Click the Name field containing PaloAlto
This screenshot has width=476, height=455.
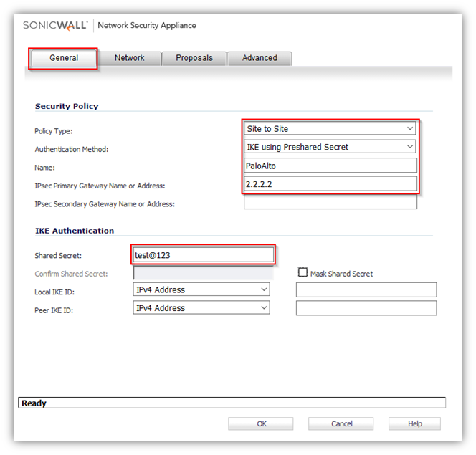330,166
